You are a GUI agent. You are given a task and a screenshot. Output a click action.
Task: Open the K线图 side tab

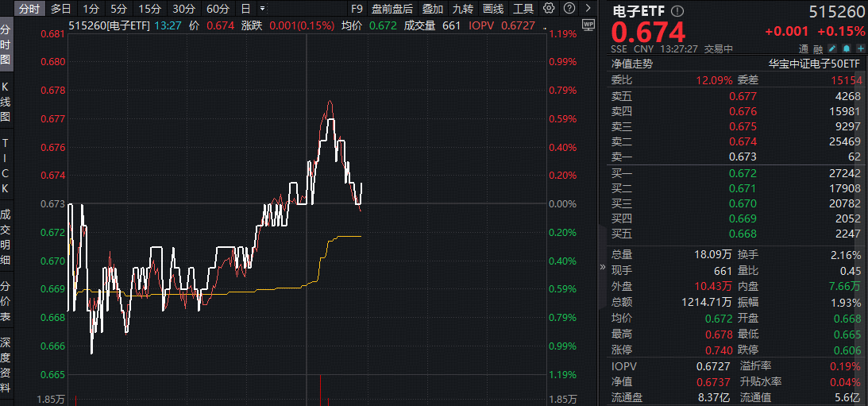point(6,102)
